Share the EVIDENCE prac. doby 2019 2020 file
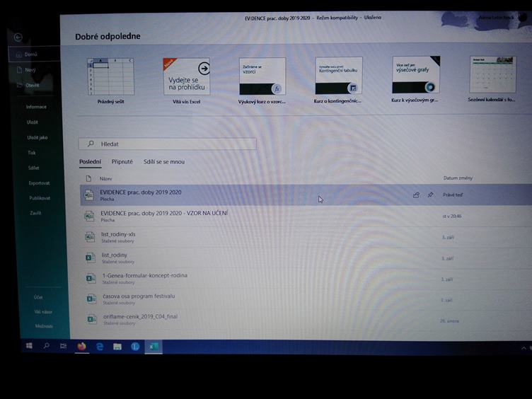The width and height of the screenshot is (532, 399). pos(416,195)
